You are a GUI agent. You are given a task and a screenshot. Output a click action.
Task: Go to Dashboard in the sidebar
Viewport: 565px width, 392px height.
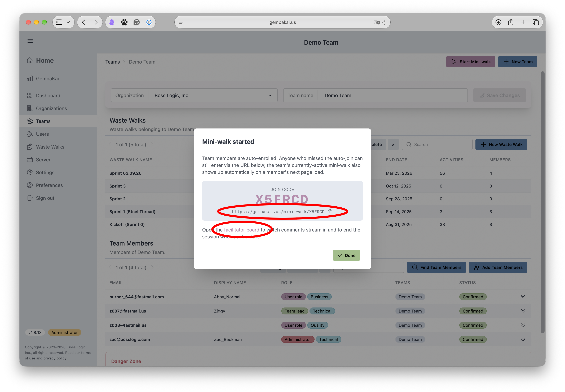coord(48,96)
